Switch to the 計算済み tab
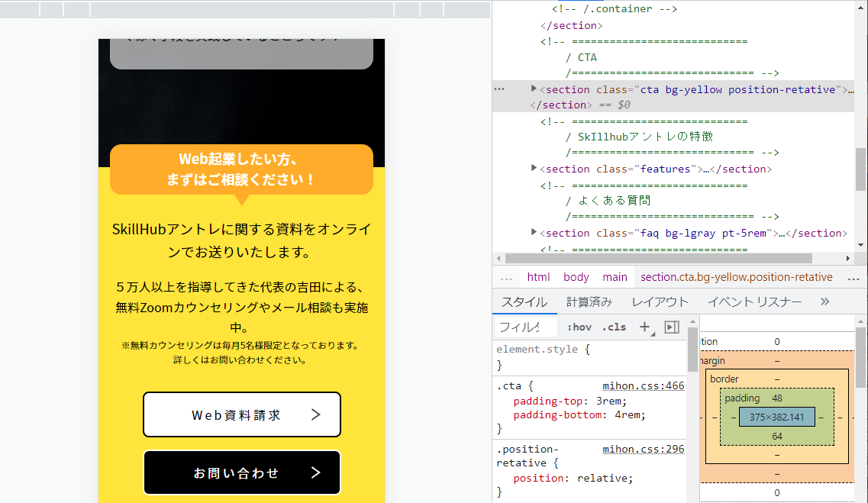 (589, 301)
